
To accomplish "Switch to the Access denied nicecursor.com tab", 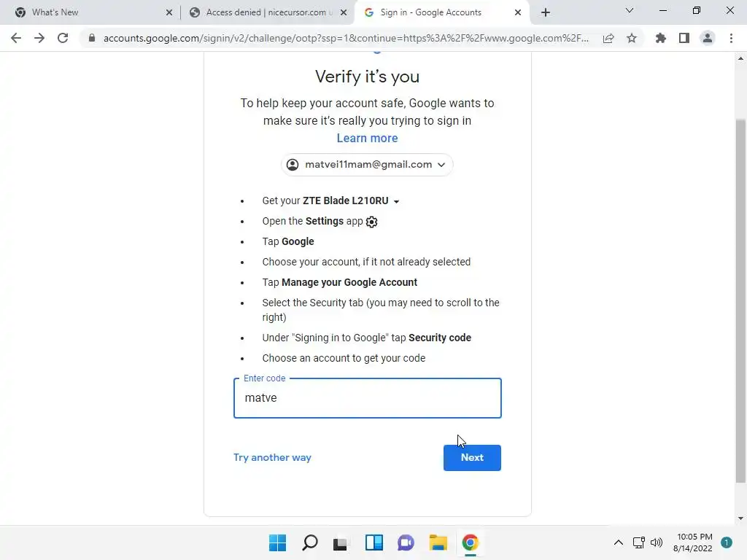I will coord(268,12).
